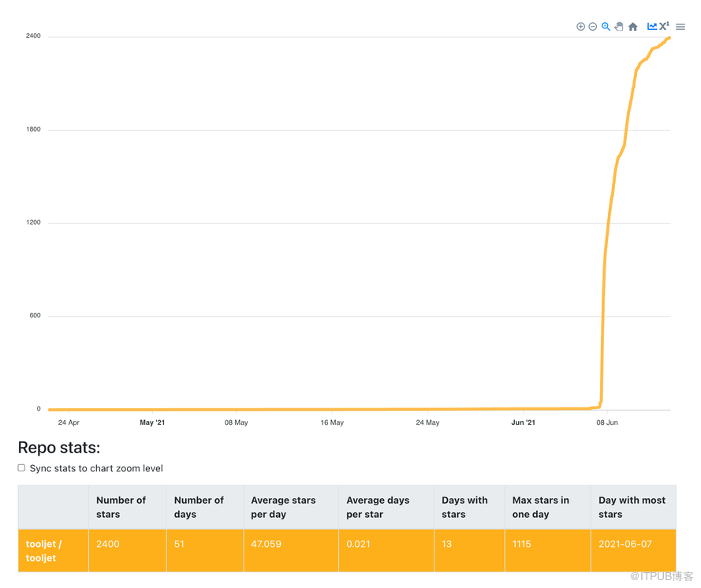
Task: Click the May '21 x-axis label
Action: point(152,423)
